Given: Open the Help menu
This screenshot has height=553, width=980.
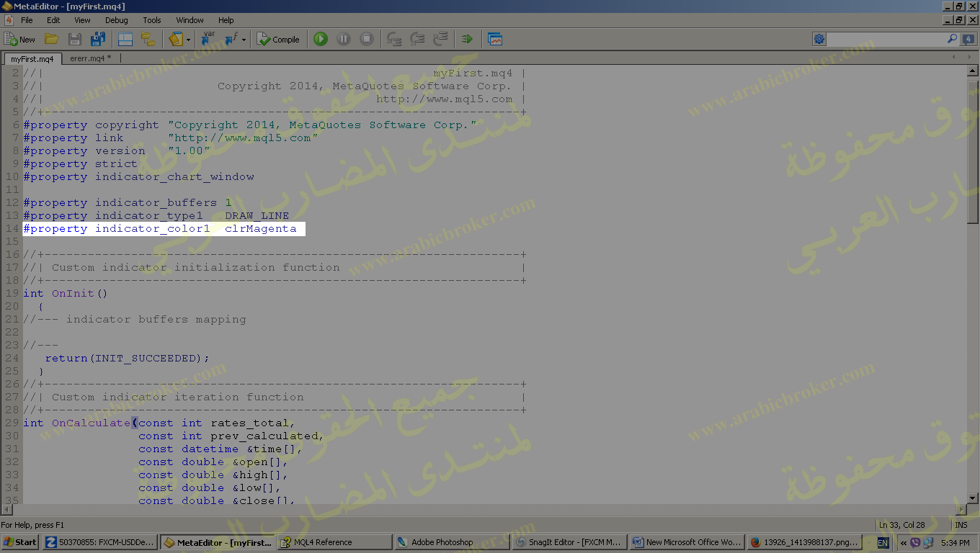Looking at the screenshot, I should [x=226, y=20].
